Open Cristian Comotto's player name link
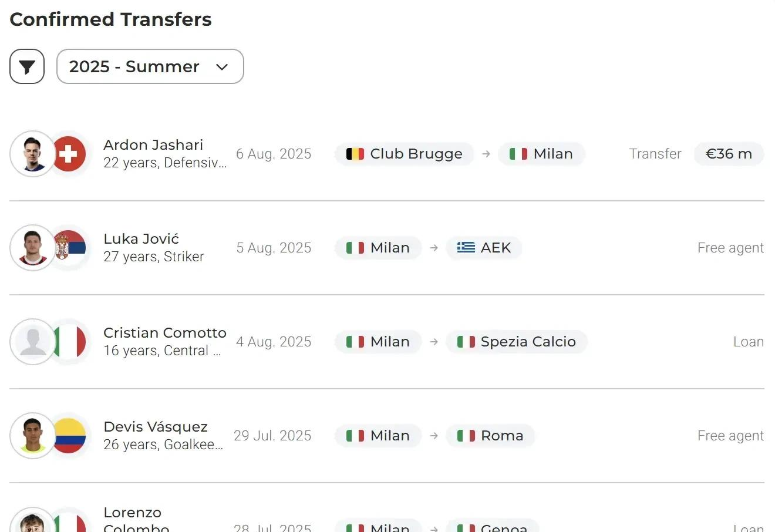 pos(164,333)
